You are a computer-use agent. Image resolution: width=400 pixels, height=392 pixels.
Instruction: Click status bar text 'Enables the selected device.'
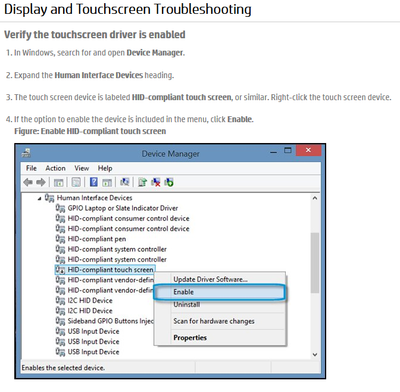(x=63, y=368)
